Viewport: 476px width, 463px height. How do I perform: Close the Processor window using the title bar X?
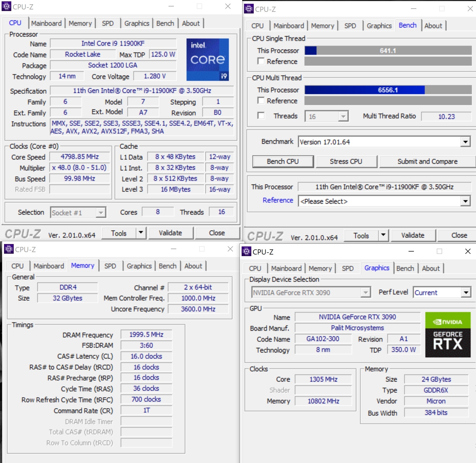pos(228,6)
